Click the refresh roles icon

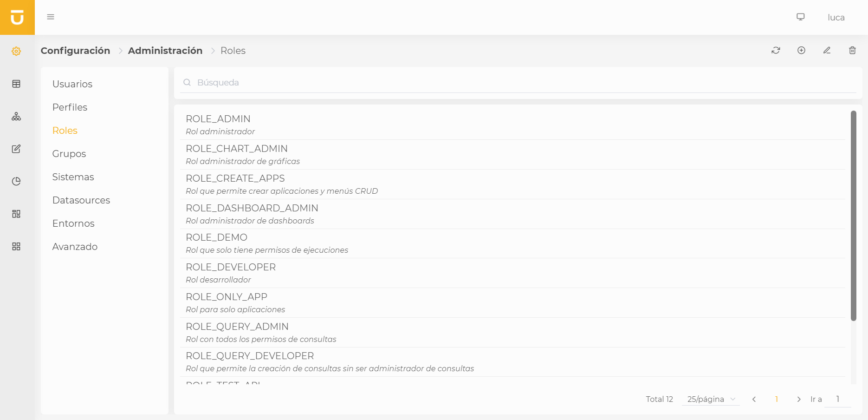point(776,50)
